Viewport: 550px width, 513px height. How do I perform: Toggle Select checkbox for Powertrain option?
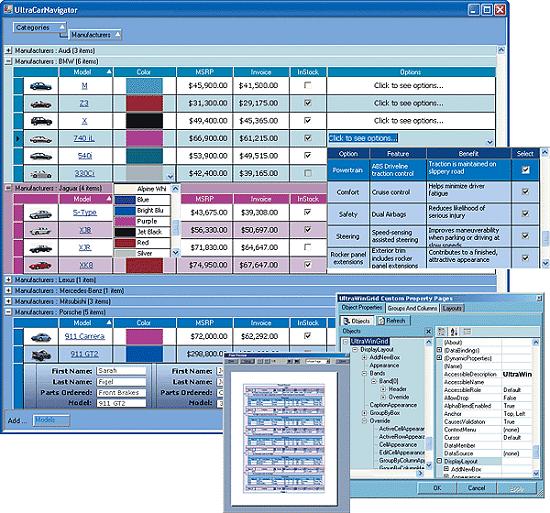(525, 170)
